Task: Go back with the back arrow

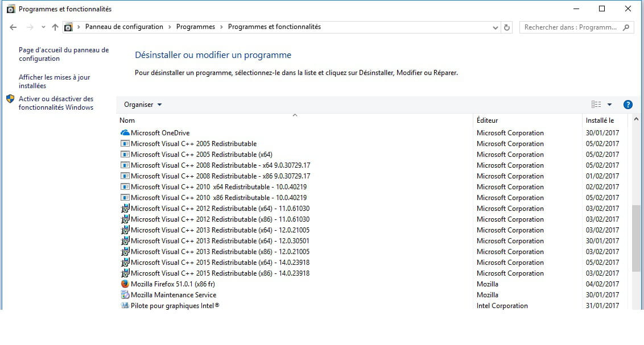Action: click(x=13, y=27)
